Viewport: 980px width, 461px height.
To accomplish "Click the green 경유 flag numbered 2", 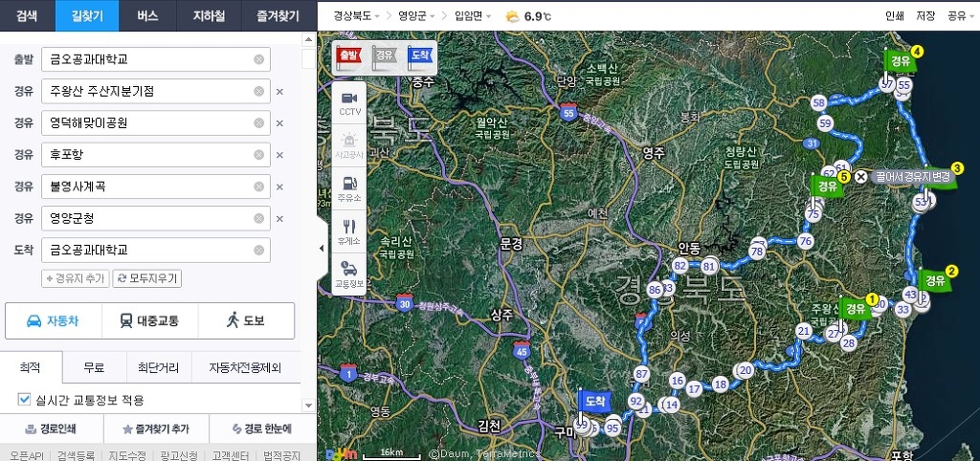I will (934, 280).
